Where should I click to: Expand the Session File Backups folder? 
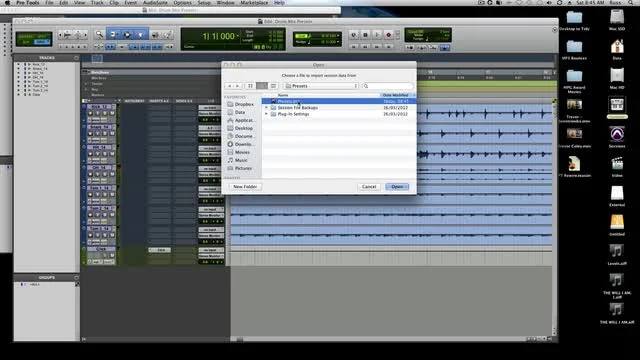point(267,108)
